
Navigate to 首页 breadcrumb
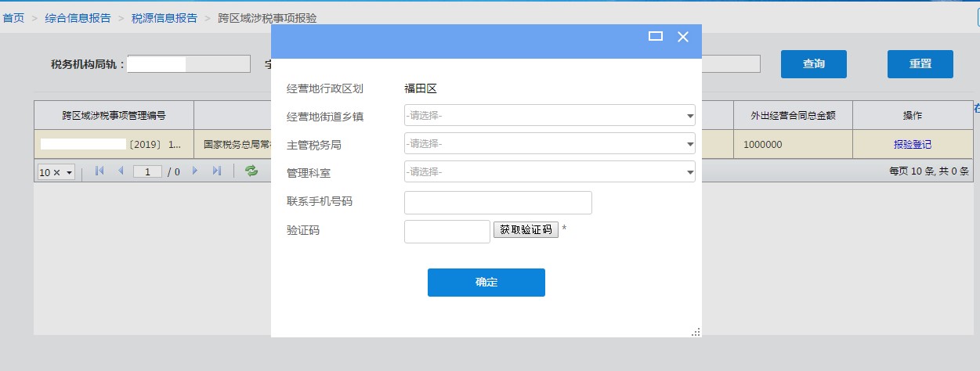click(13, 17)
